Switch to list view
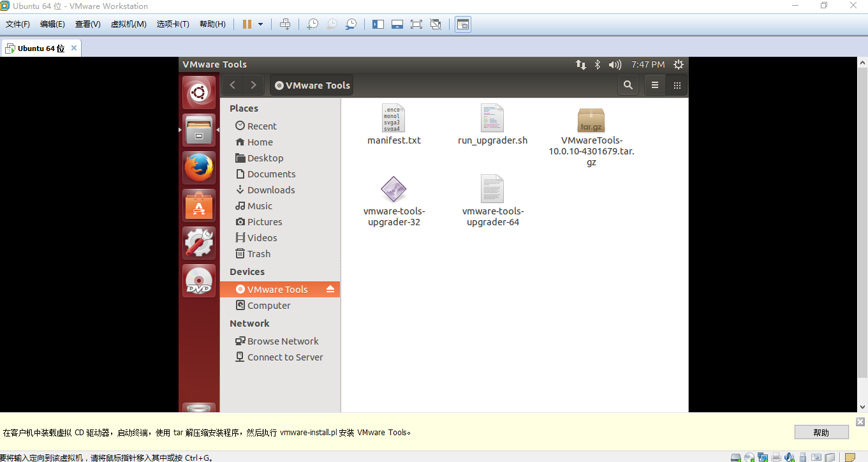Image resolution: width=868 pixels, height=462 pixels. point(655,85)
